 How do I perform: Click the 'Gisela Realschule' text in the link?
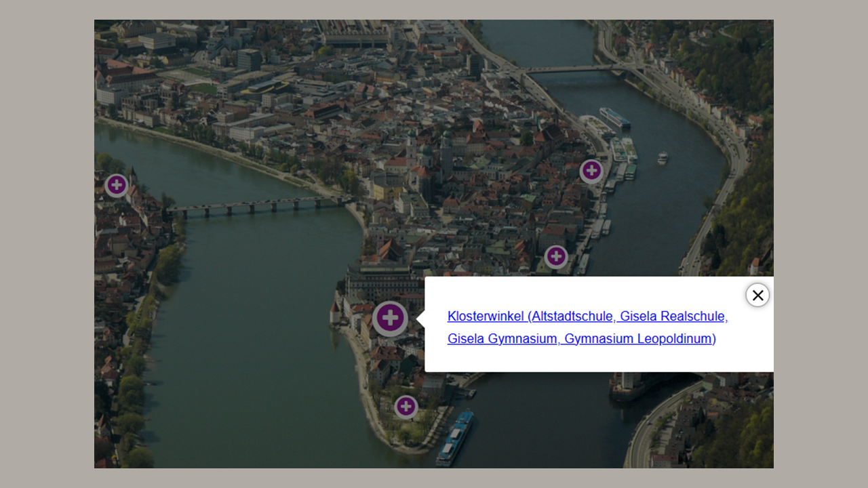[673, 317]
